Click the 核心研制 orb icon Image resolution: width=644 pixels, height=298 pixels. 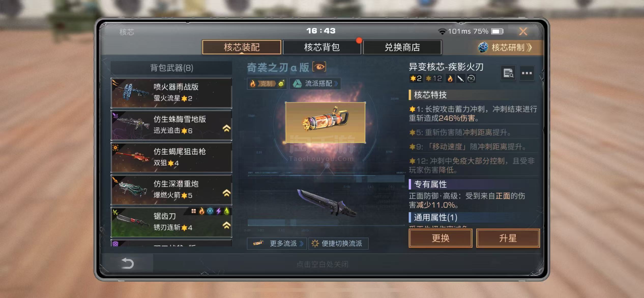483,47
